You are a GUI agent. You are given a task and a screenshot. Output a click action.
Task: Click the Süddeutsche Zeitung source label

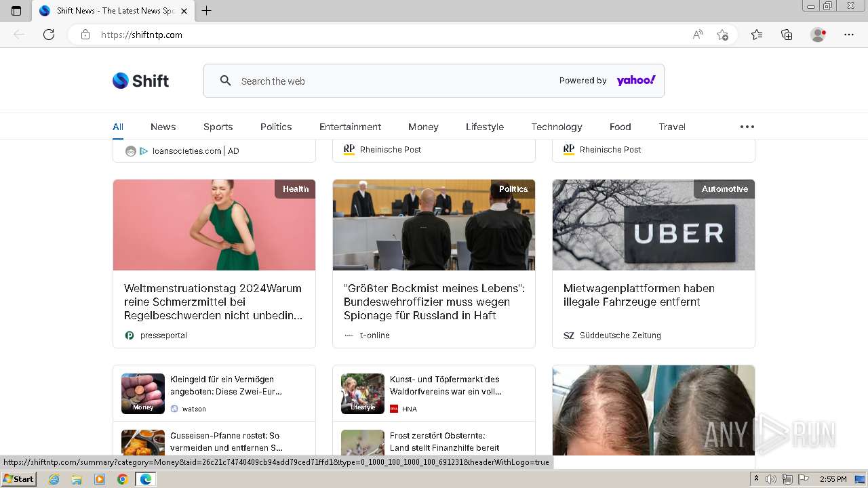tap(620, 335)
